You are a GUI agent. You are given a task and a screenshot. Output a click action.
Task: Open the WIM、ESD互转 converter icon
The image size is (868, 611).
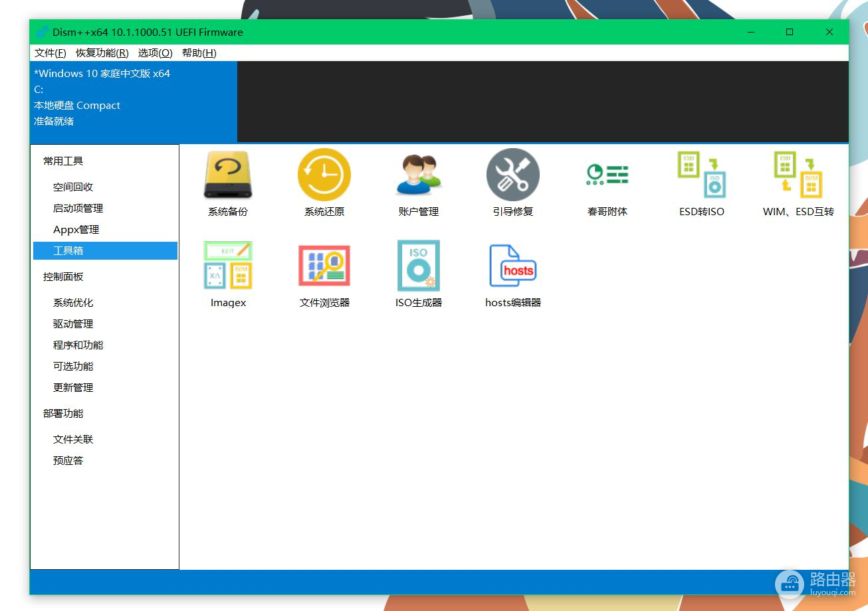click(798, 175)
